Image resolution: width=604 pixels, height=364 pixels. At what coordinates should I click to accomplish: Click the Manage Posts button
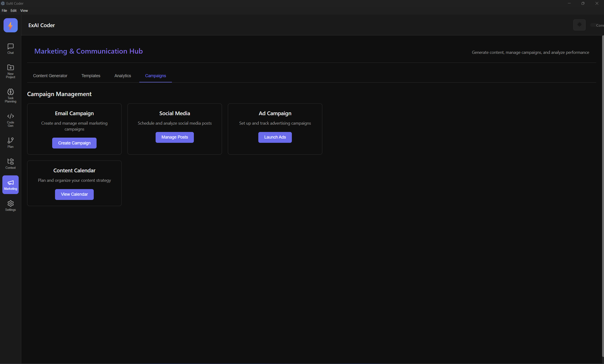[174, 137]
